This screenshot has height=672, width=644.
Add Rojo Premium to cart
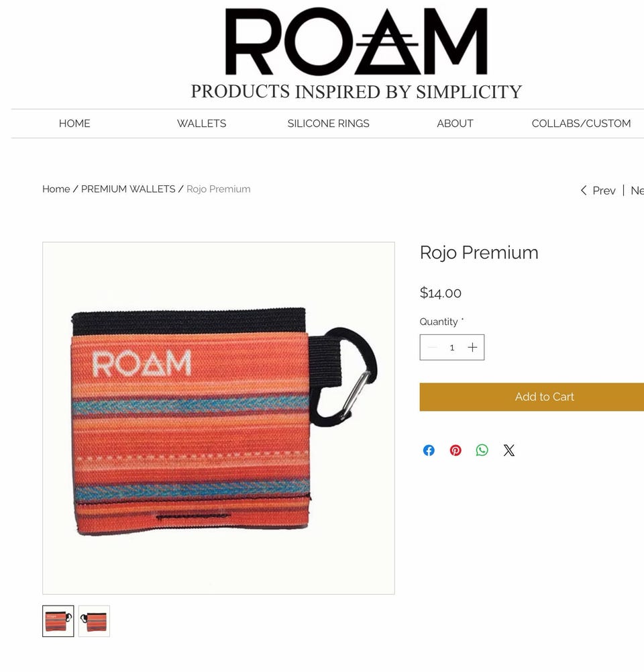[x=532, y=397]
